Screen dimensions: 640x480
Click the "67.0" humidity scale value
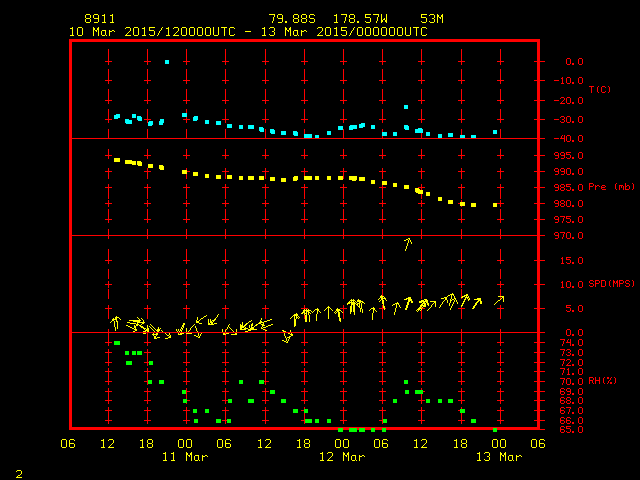571,411
